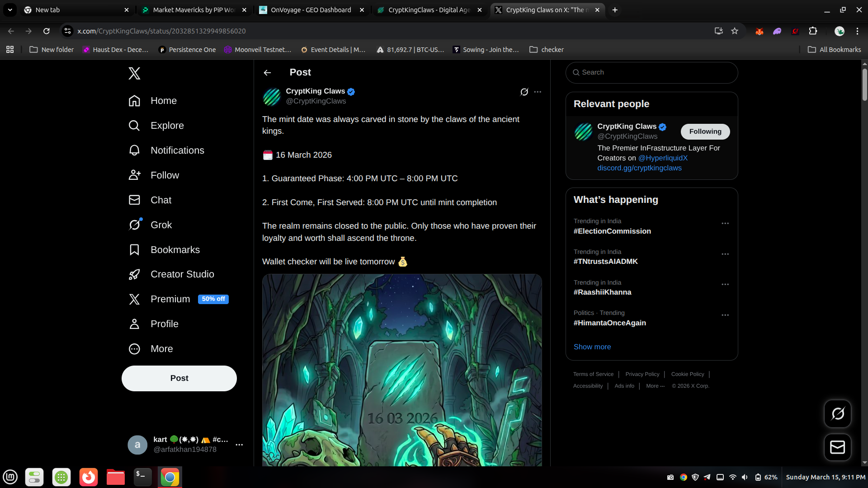This screenshot has height=488, width=868.
Task: Open Notifications page
Action: [x=166, y=150]
